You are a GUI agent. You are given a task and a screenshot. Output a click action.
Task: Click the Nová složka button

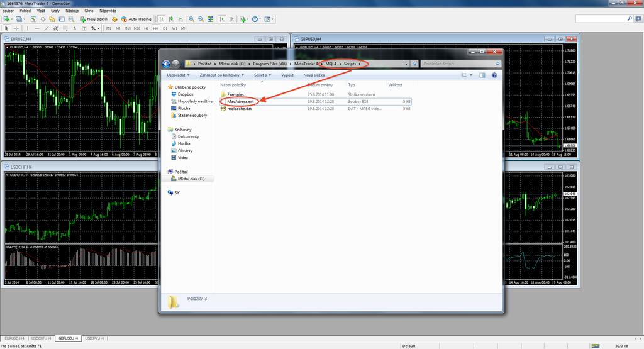[x=314, y=75]
